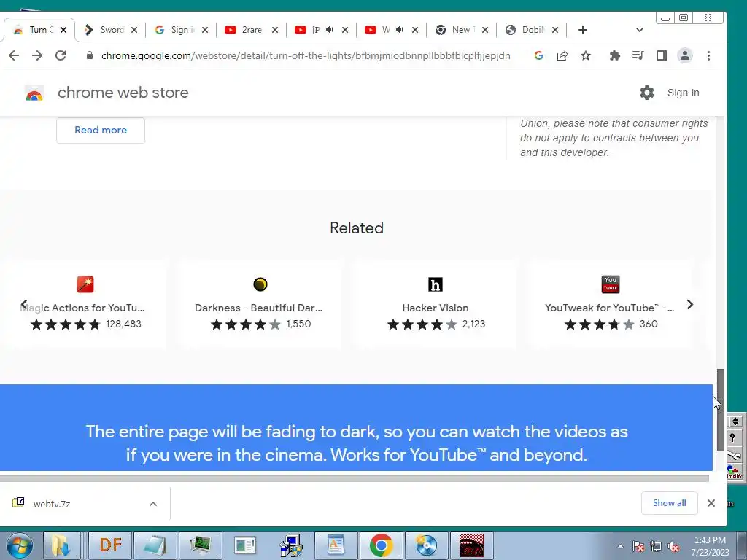Open Google Chrome from the taskbar
This screenshot has height=560, width=747.
coord(381,545)
